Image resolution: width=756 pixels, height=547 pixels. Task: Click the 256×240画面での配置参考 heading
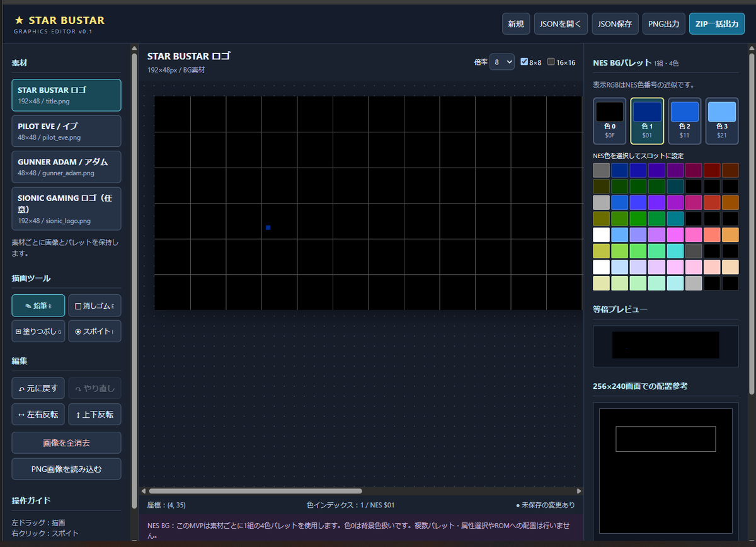click(x=639, y=386)
